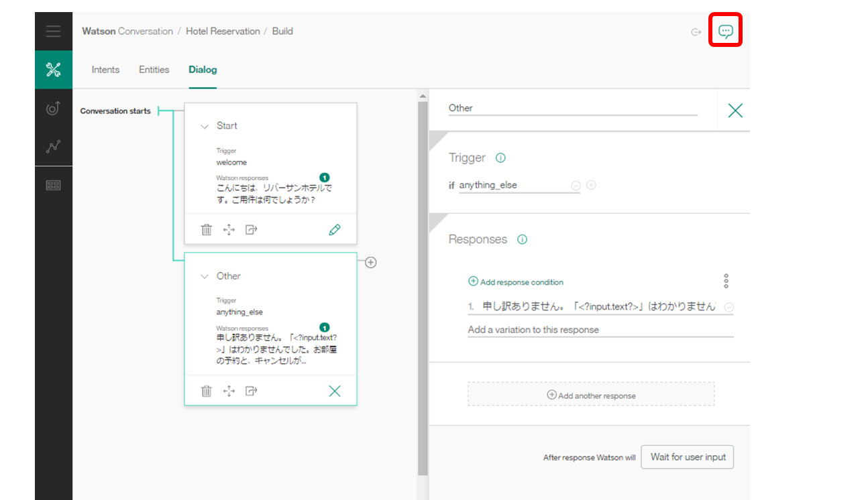The image size is (868, 500).
Task: Go to Watson Conversation breadcrumb
Action: coord(127,31)
